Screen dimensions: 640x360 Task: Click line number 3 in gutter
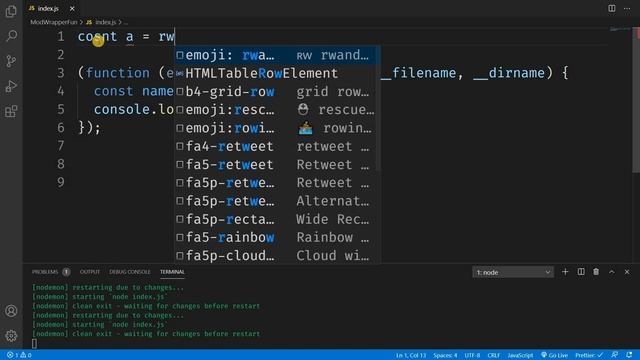tap(60, 73)
